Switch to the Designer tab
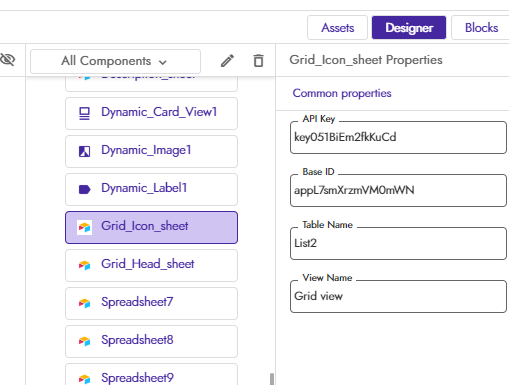This screenshot has height=385, width=509. click(x=409, y=28)
